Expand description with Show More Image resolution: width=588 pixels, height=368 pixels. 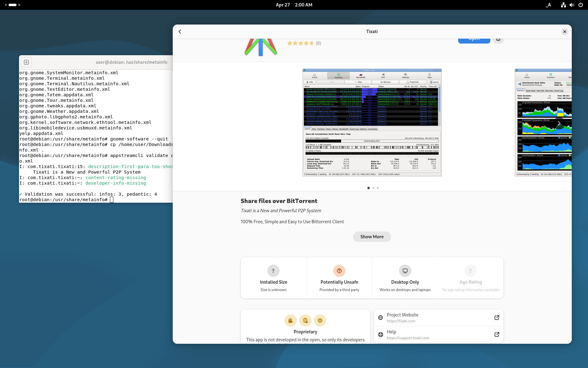372,237
